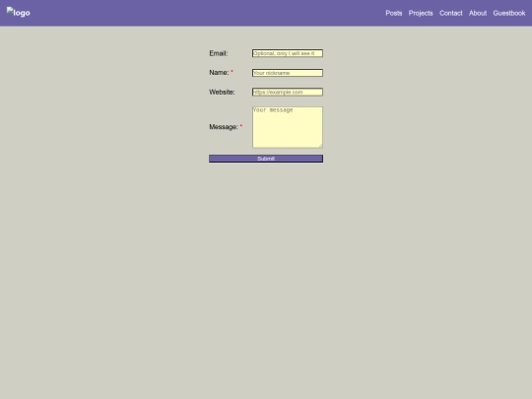Screen dimensions: 532x399
Task: Open the Contact link in header
Action: pyautogui.click(x=450, y=13)
